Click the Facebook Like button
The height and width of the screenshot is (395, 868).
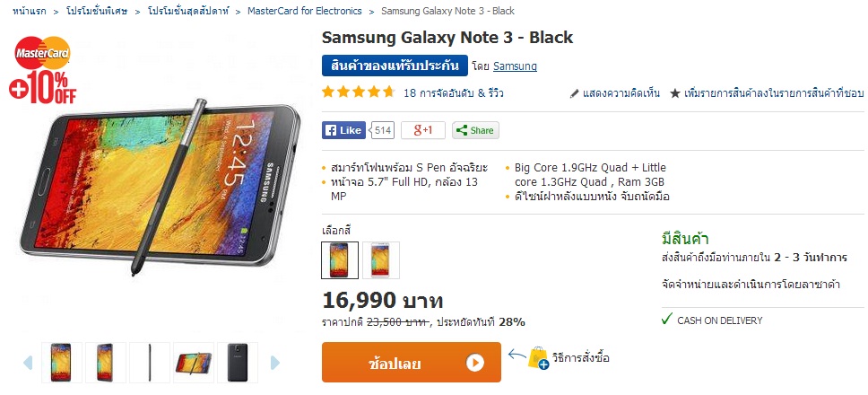click(343, 130)
